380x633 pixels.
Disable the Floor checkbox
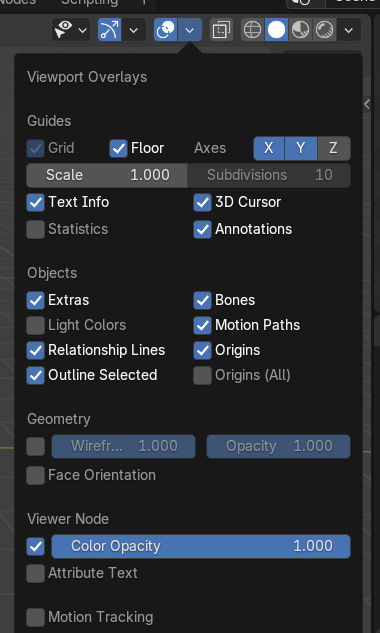118,149
